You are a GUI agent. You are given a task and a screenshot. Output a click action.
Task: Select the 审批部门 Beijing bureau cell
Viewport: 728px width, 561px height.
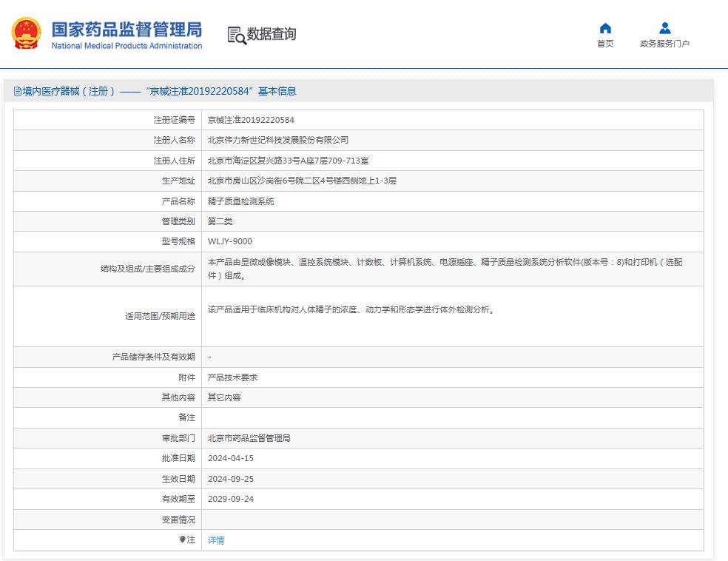(247, 437)
